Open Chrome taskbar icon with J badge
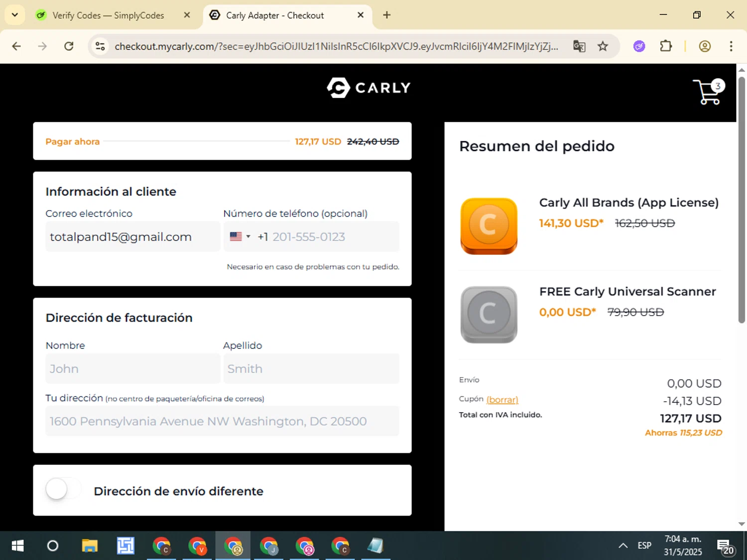Image resolution: width=747 pixels, height=560 pixels. [x=269, y=546]
